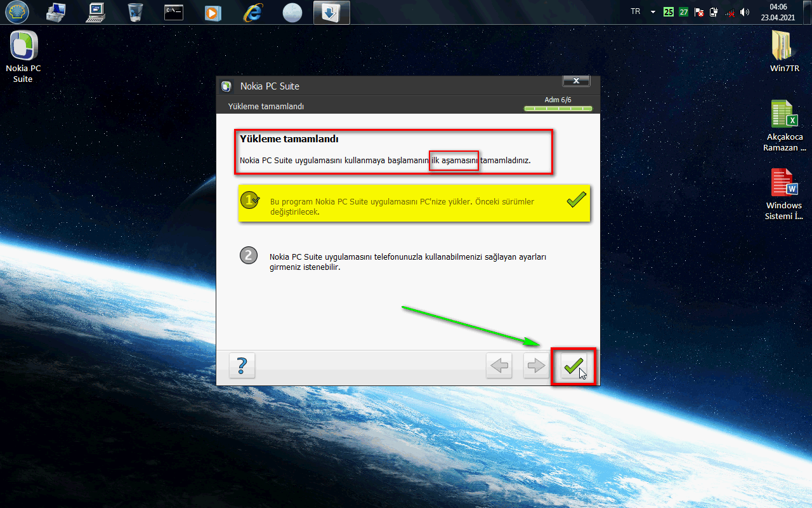Click the step 2 phone settings description
Screen dimensions: 812x508
(x=408, y=262)
